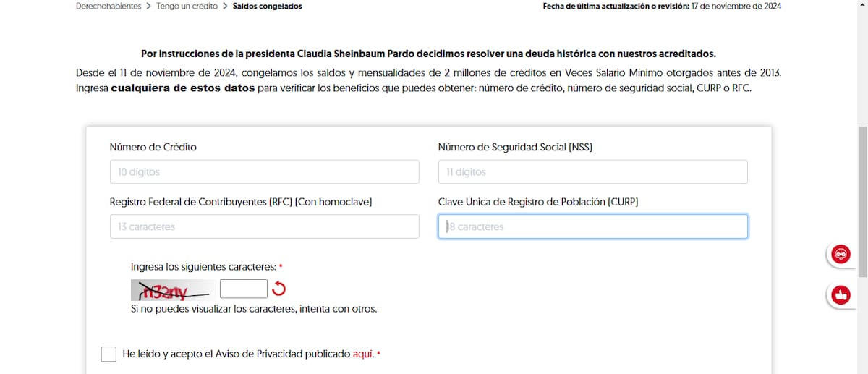Click the Número de Seguridad Social input
The height and width of the screenshot is (374, 868).
coord(592,172)
